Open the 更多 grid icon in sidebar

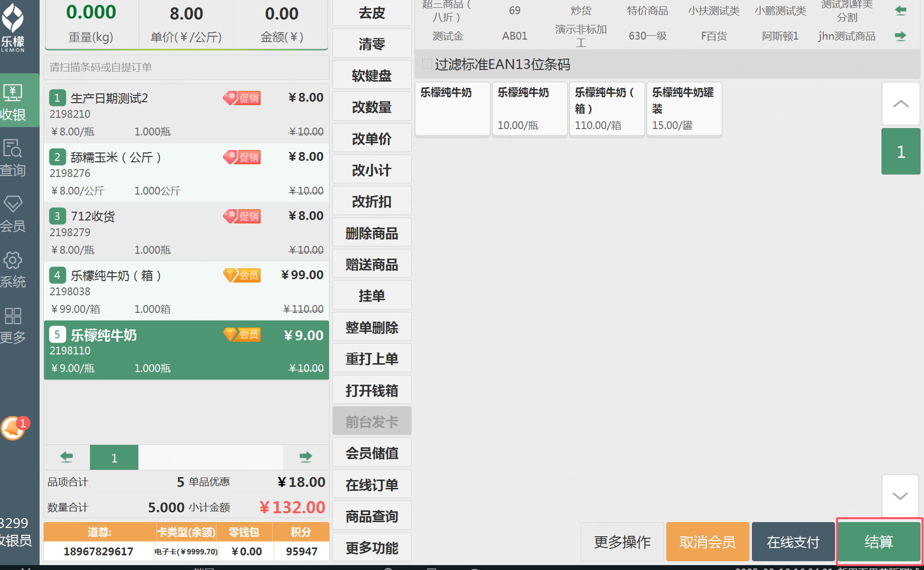[13, 325]
